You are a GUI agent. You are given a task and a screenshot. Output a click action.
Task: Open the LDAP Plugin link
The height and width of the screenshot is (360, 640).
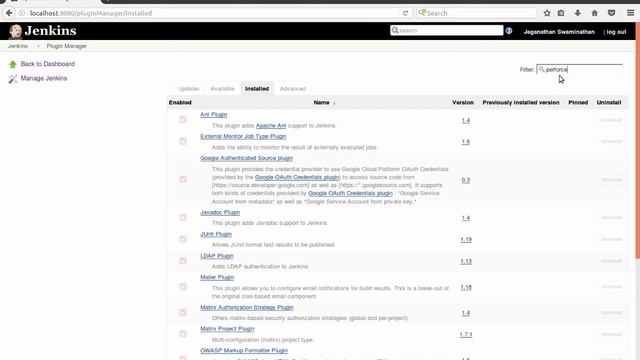click(217, 256)
